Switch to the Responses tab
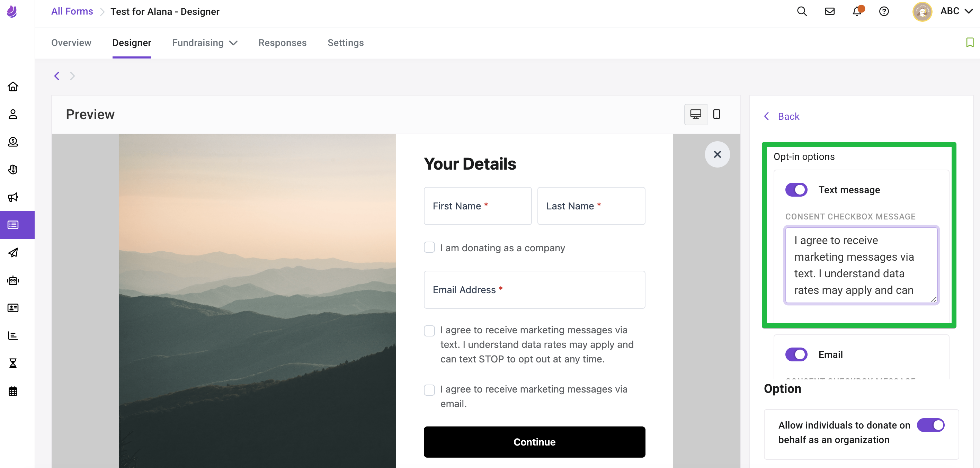Screen dimensions: 980x468 coord(282,43)
